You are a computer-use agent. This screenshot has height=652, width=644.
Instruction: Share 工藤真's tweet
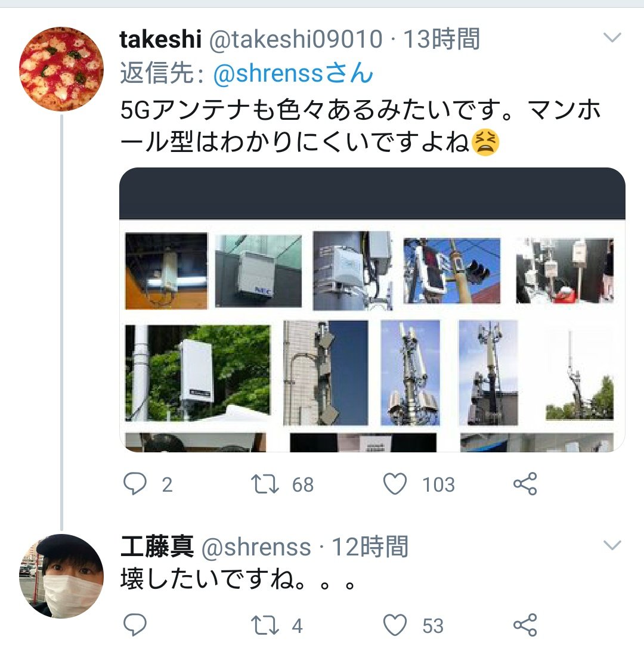525,625
